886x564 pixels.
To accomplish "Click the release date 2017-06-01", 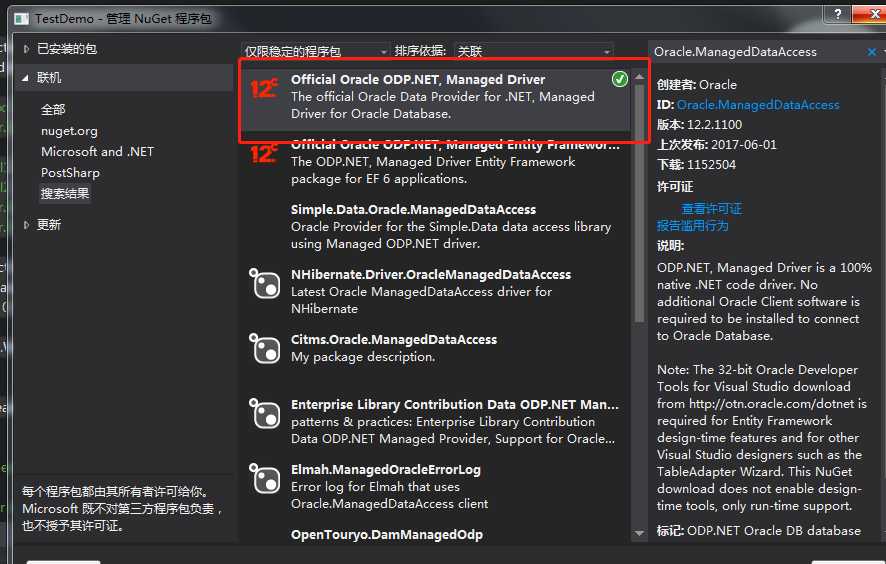I will 744,145.
